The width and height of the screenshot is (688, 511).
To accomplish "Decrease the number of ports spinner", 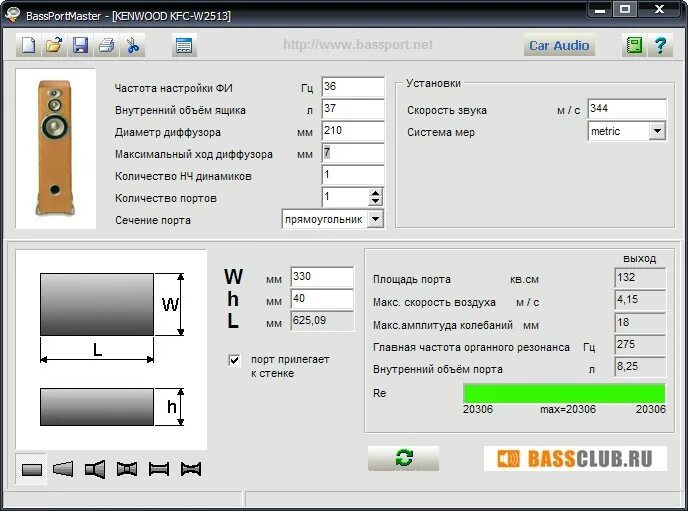I will [x=375, y=201].
